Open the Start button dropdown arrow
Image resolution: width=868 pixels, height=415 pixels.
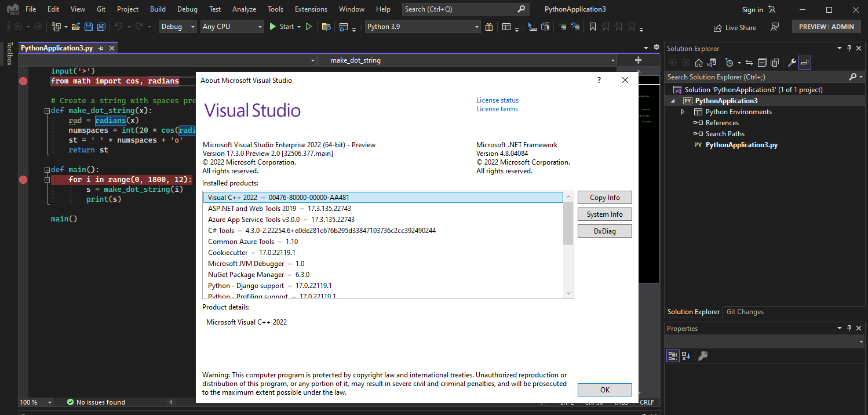pyautogui.click(x=299, y=27)
